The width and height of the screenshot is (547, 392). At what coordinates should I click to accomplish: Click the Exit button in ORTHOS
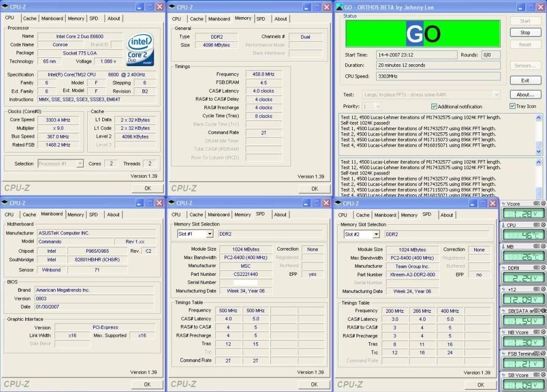click(x=526, y=80)
